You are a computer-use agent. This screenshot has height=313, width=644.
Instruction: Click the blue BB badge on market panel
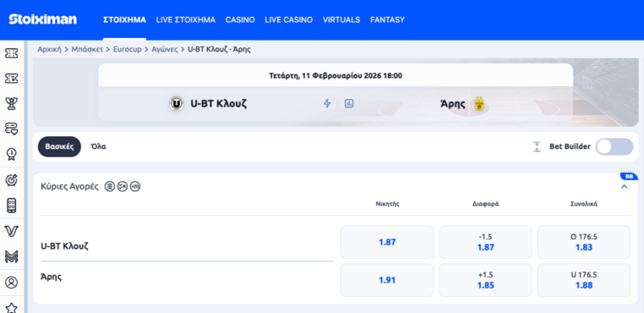(629, 177)
